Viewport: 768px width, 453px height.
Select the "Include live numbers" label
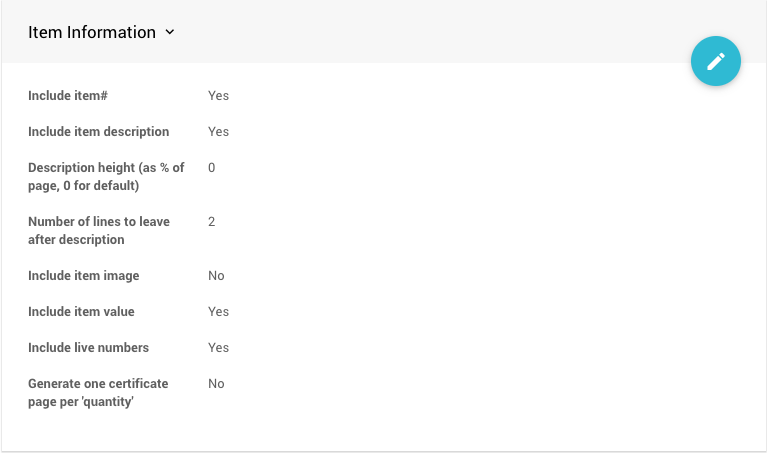(88, 348)
